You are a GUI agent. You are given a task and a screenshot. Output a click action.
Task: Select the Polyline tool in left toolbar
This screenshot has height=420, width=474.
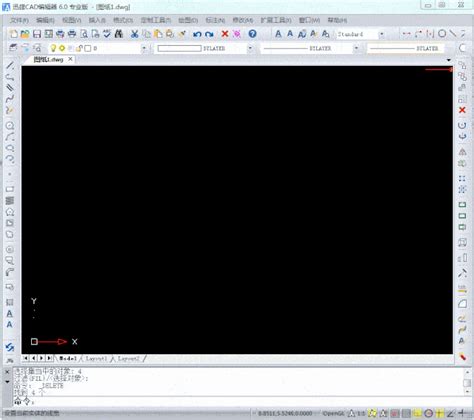(x=10, y=77)
